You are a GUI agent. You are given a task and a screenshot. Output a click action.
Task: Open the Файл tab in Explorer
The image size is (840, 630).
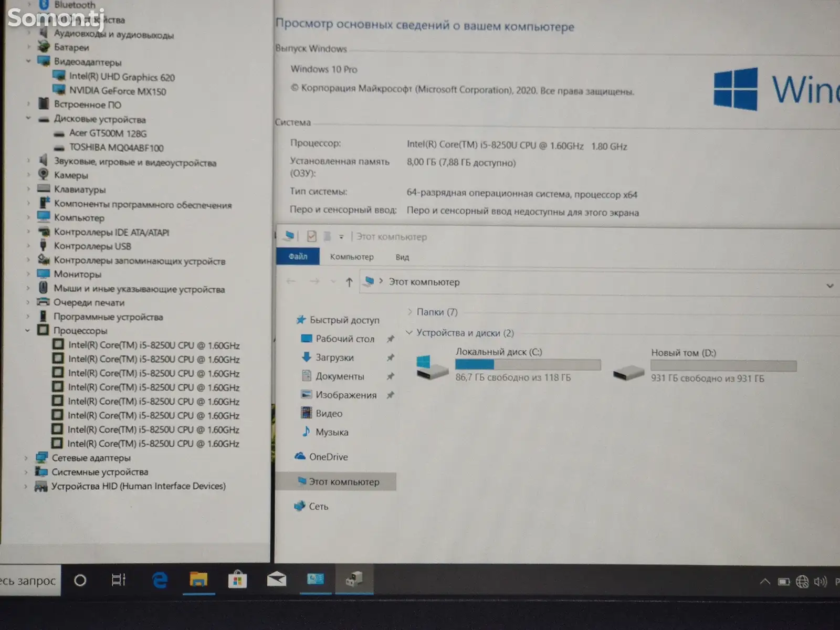pyautogui.click(x=298, y=256)
